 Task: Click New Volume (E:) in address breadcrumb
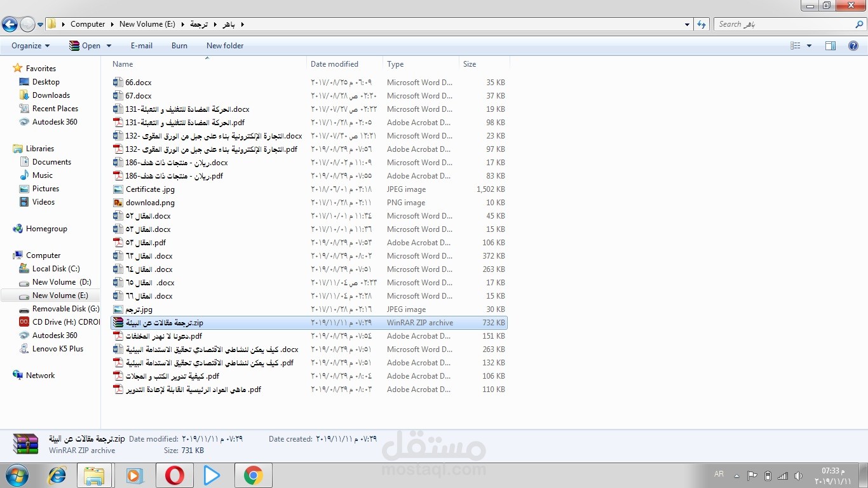(x=147, y=24)
